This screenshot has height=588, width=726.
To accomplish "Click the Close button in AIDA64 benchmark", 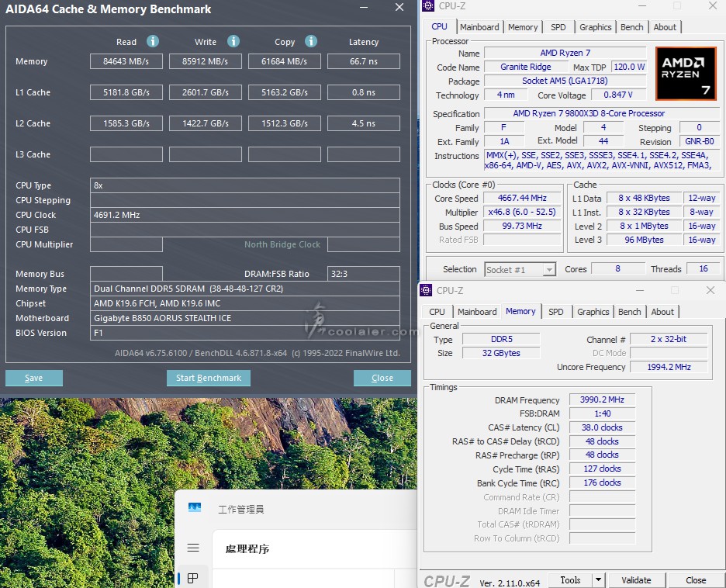I will (x=382, y=378).
